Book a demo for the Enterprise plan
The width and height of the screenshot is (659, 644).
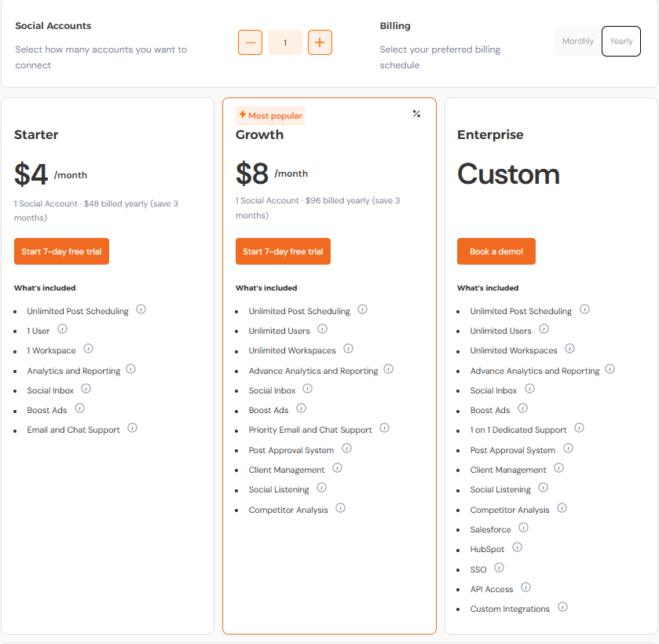(496, 251)
